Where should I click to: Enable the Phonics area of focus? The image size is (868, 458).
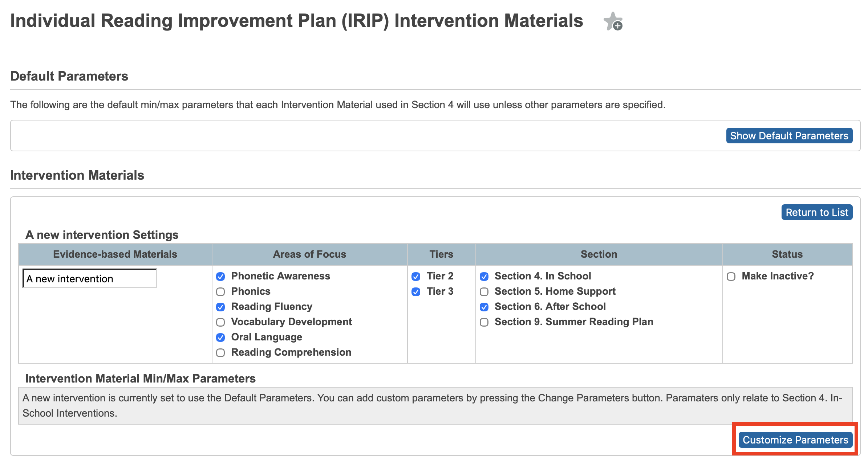[x=220, y=291]
